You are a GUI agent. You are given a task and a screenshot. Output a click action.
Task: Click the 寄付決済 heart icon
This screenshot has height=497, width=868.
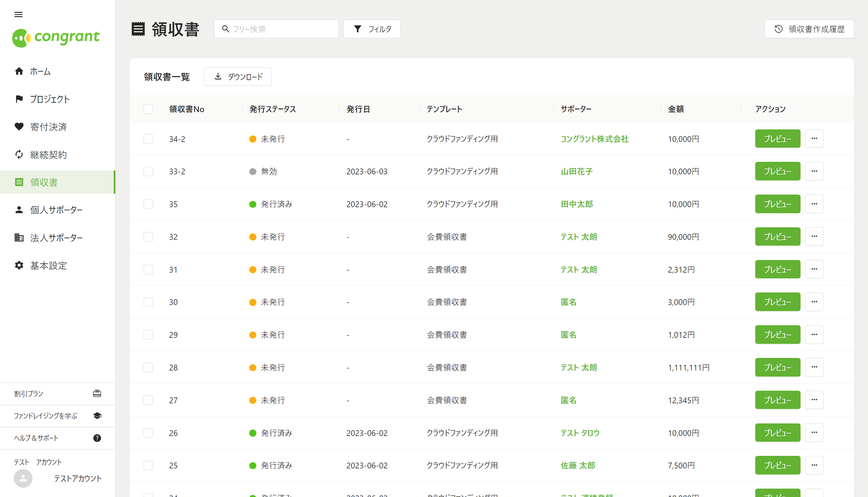[19, 127]
